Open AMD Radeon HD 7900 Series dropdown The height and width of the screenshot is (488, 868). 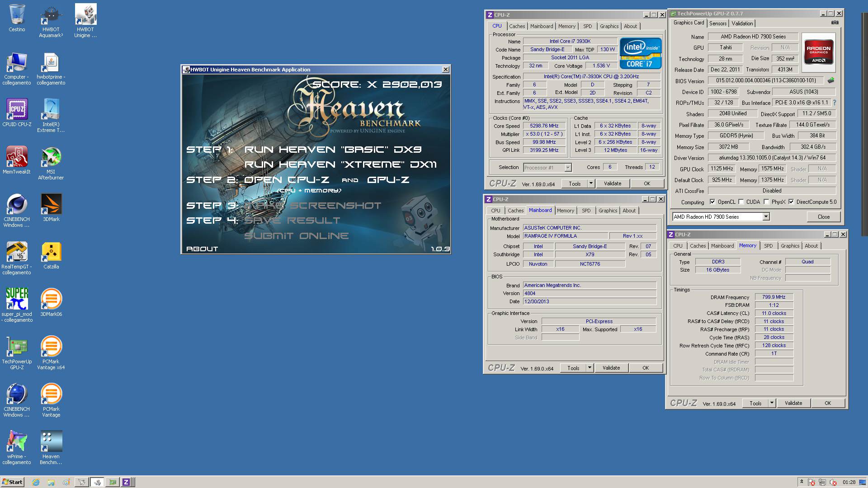(x=721, y=217)
